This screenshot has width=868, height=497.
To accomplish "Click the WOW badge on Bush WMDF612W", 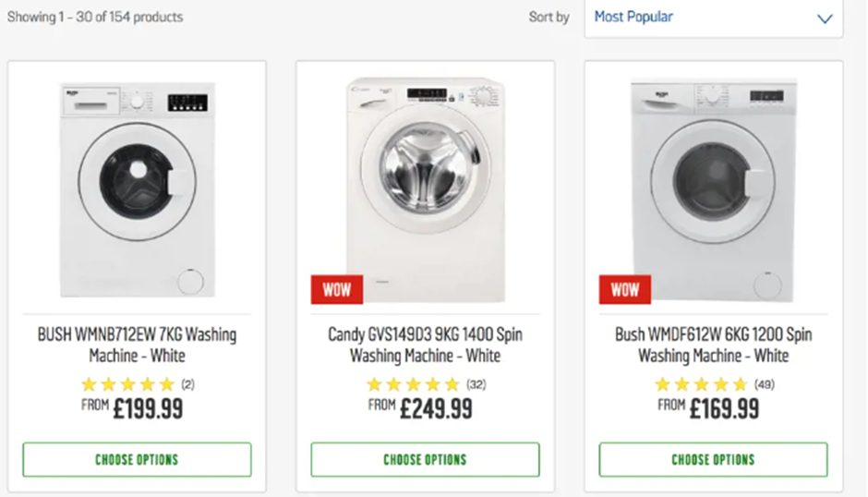I will pyautogui.click(x=624, y=289).
